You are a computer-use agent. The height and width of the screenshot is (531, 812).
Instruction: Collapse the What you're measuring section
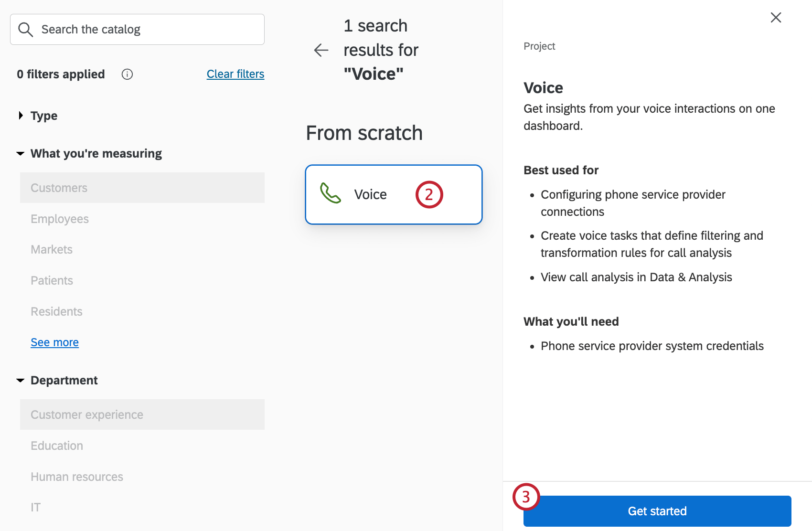click(21, 154)
